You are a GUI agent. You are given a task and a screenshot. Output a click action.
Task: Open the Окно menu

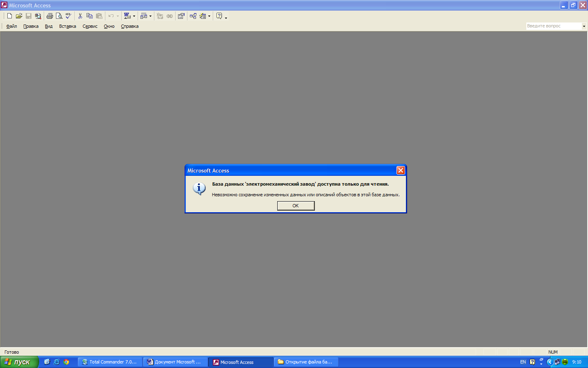coord(109,26)
